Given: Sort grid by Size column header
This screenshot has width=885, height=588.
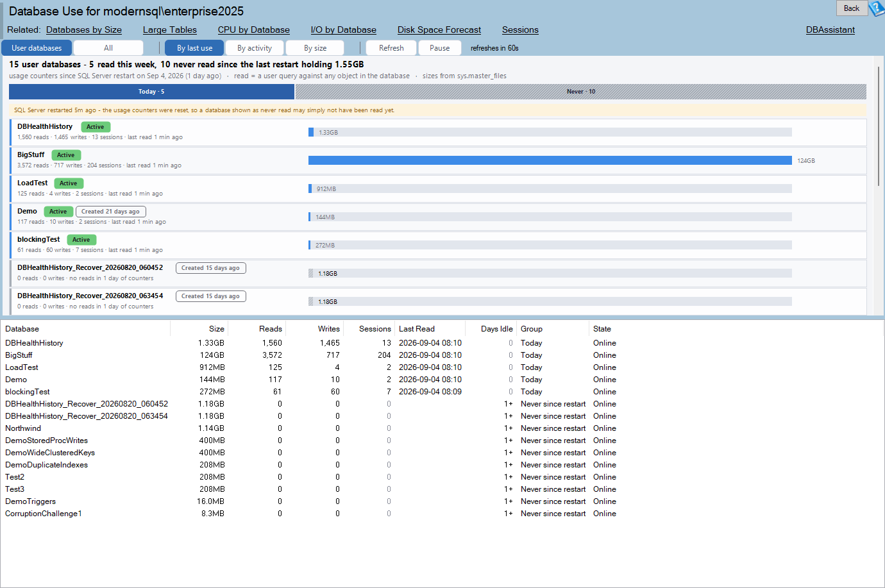Looking at the screenshot, I should pyautogui.click(x=199, y=329).
